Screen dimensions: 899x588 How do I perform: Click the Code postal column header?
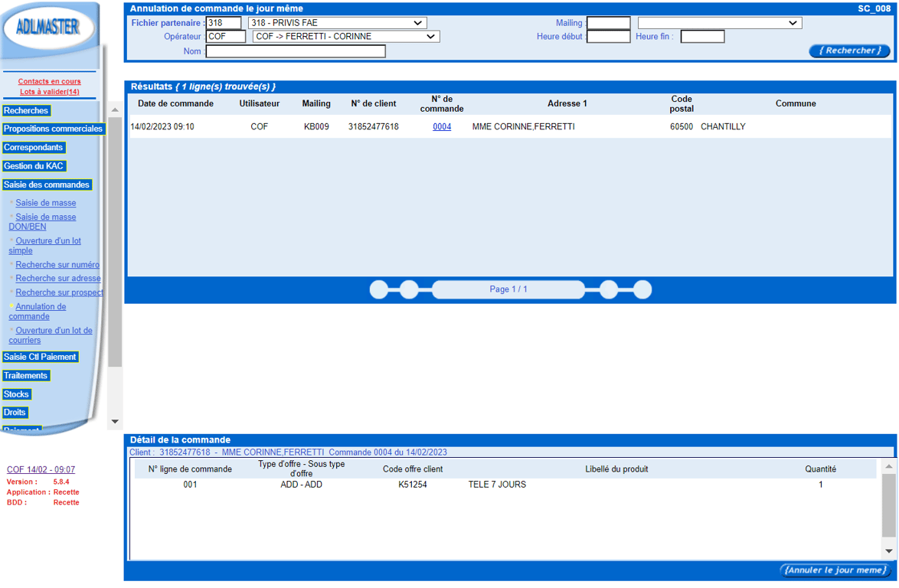point(682,103)
